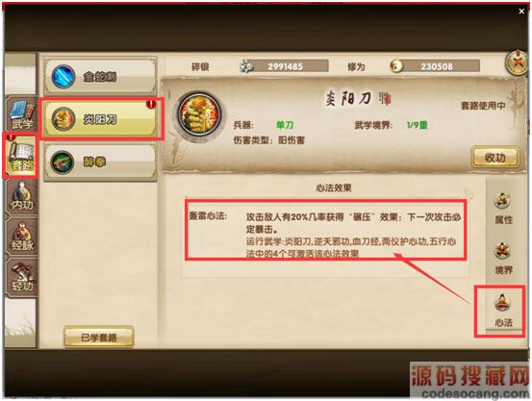532x401 pixels.
Task: Open the 境界 realm icon
Action: coord(503,259)
